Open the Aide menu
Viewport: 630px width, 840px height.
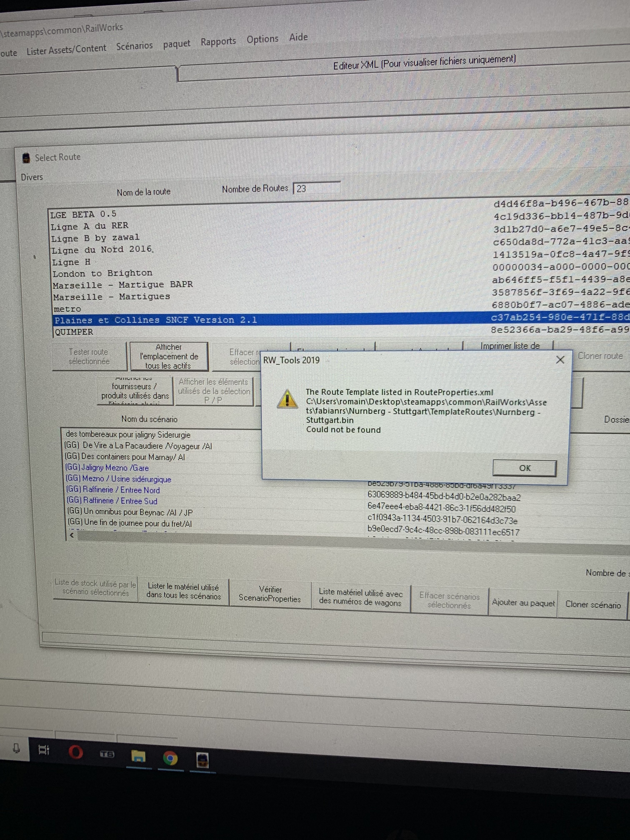[299, 37]
